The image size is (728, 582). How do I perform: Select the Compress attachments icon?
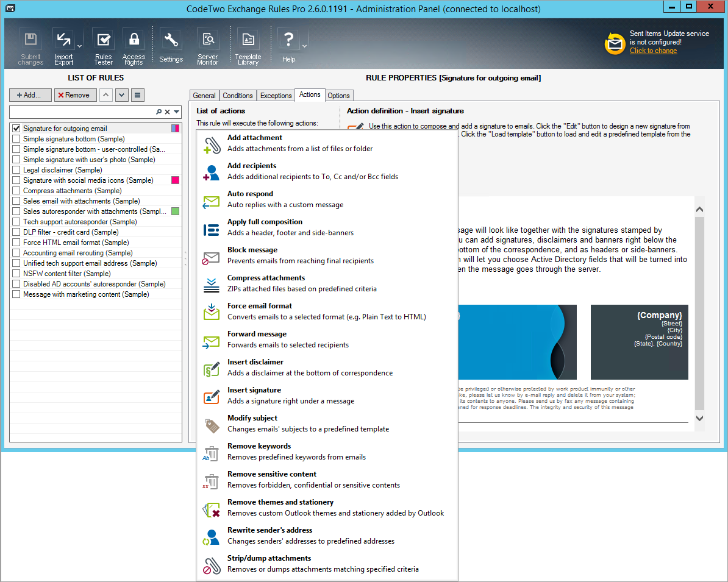212,285
